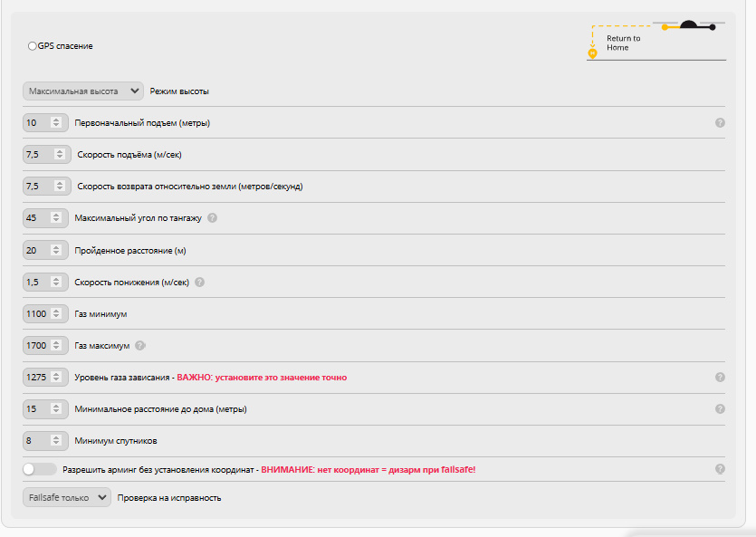Click the Return to Home diagram
The image size is (756, 537).
(656, 41)
